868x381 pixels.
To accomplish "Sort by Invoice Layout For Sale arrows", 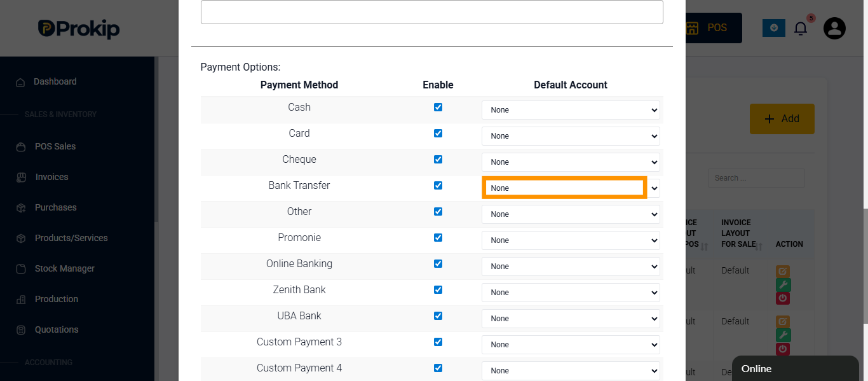I will (758, 246).
